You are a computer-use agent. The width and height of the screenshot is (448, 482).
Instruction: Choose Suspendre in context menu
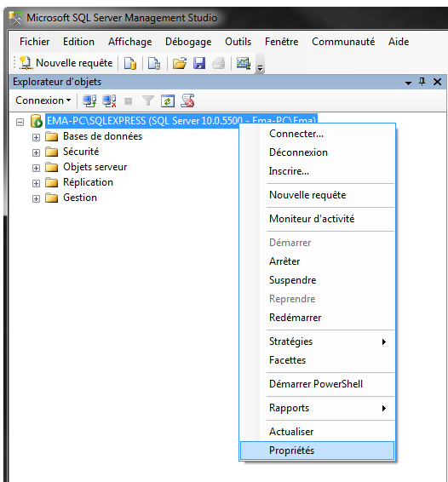(x=317, y=280)
